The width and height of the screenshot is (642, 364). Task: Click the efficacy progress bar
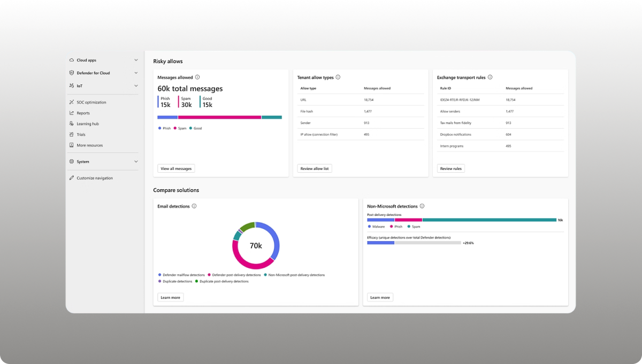pos(414,243)
